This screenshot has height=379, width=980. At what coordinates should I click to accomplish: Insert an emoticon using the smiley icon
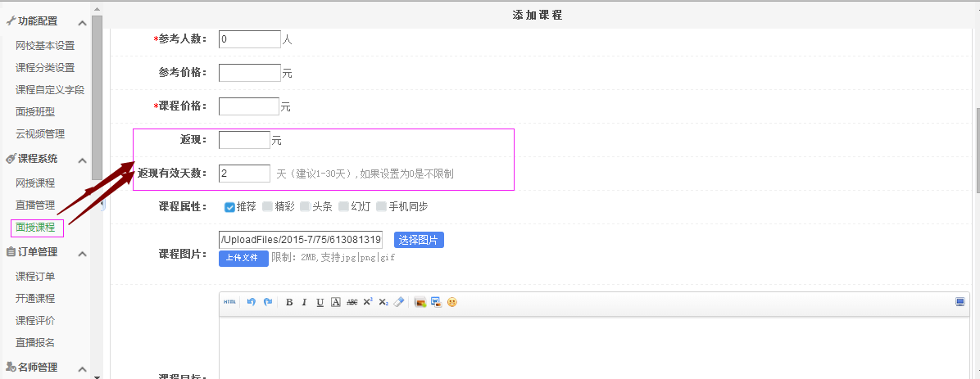click(x=451, y=302)
